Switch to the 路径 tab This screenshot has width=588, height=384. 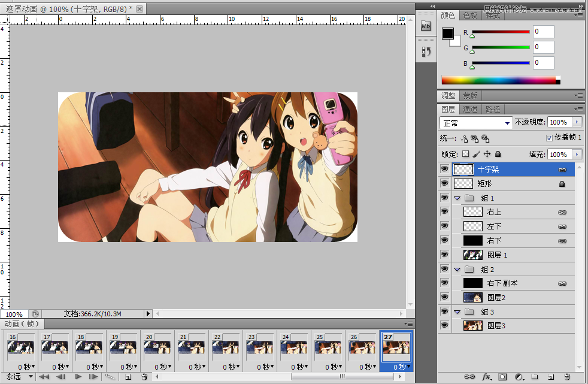point(493,110)
